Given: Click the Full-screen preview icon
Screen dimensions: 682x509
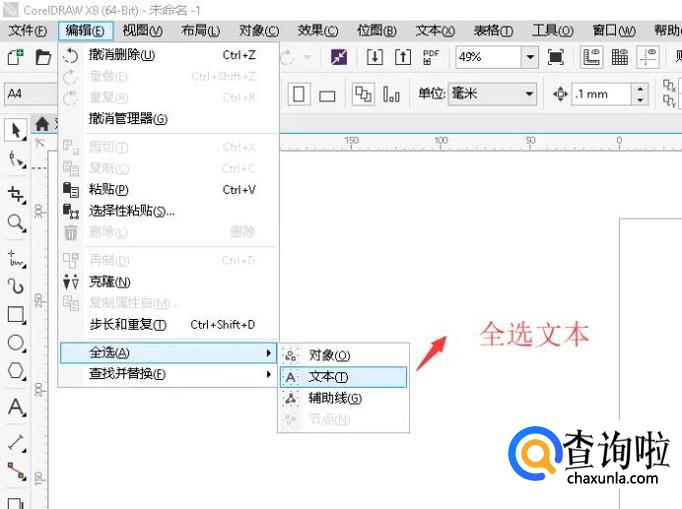Looking at the screenshot, I should tap(555, 57).
